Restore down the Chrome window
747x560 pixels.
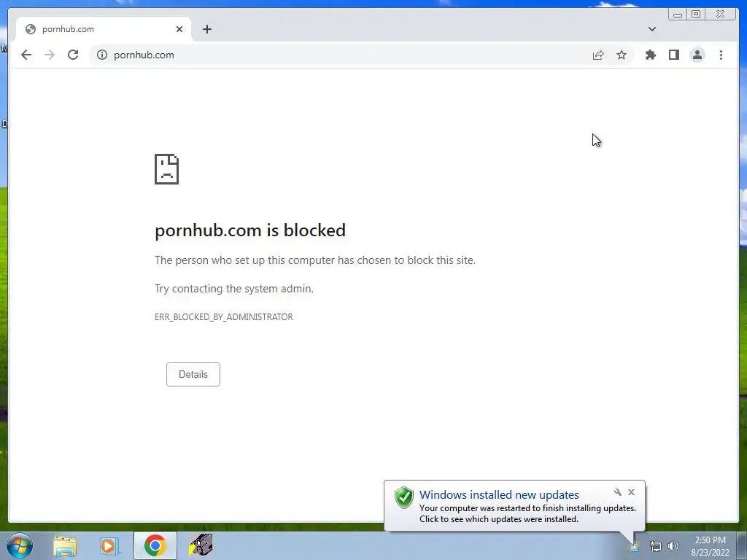(696, 15)
